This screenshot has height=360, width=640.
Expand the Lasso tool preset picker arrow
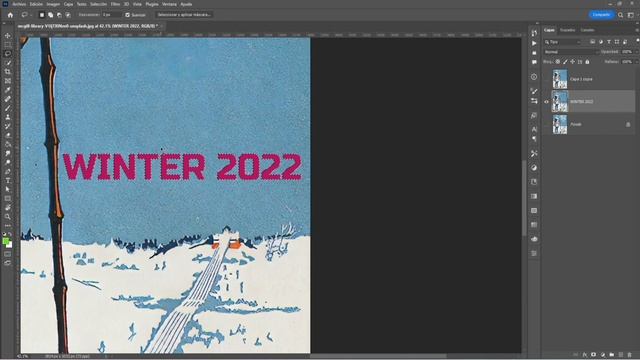coord(31,15)
